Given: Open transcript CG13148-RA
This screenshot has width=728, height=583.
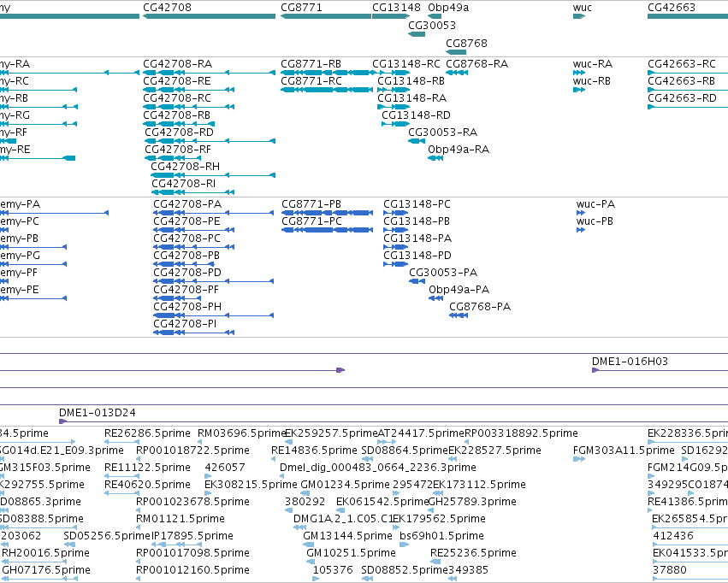Looking at the screenshot, I should [394, 107].
